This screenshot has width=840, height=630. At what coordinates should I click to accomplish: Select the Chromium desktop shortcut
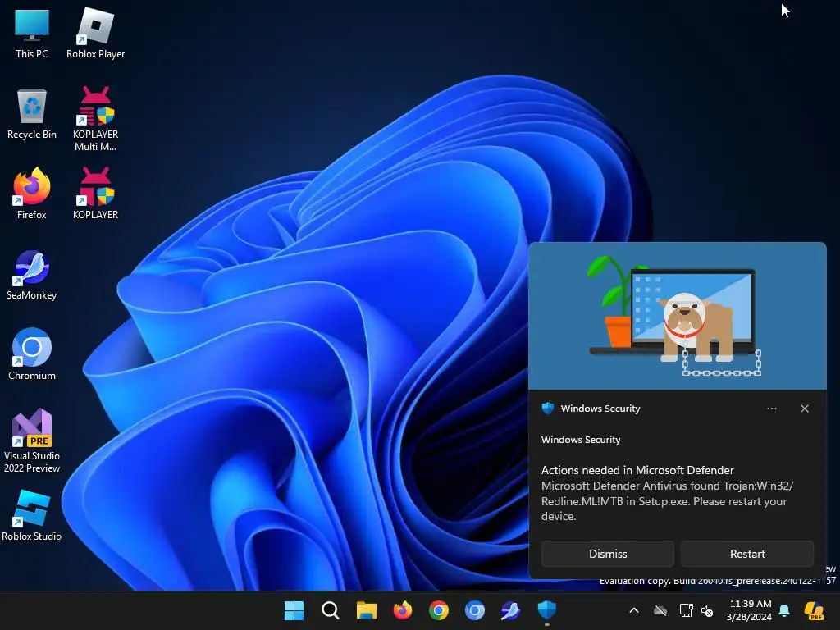32,354
